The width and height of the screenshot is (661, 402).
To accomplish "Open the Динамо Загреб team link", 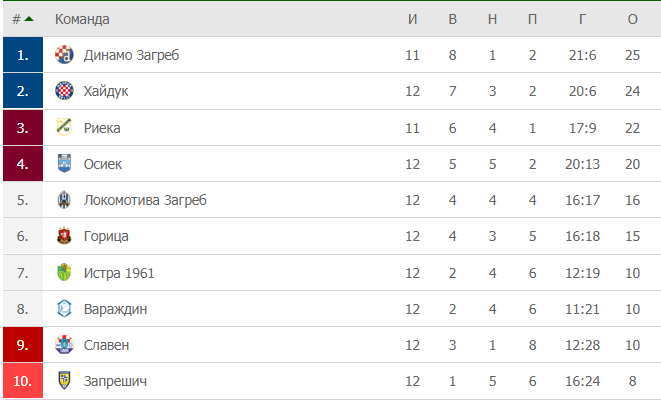I will point(132,55).
